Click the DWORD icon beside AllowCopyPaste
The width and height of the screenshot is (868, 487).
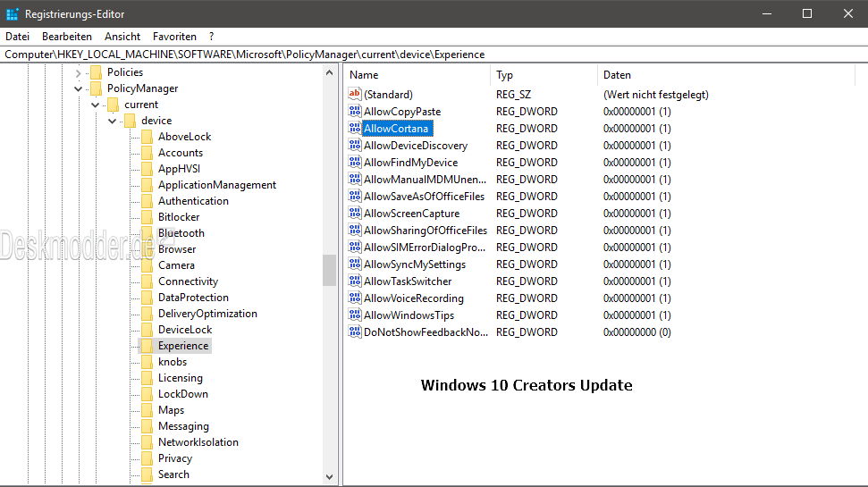tap(355, 111)
